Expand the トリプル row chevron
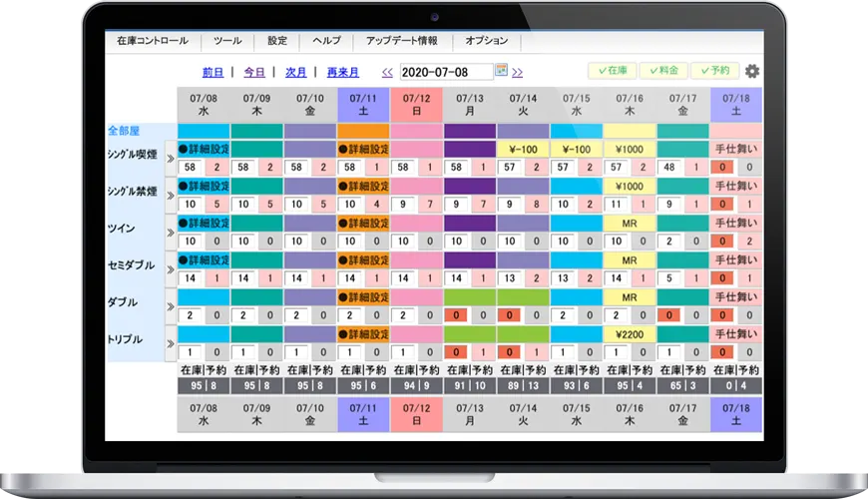The image size is (868, 499). tap(171, 344)
